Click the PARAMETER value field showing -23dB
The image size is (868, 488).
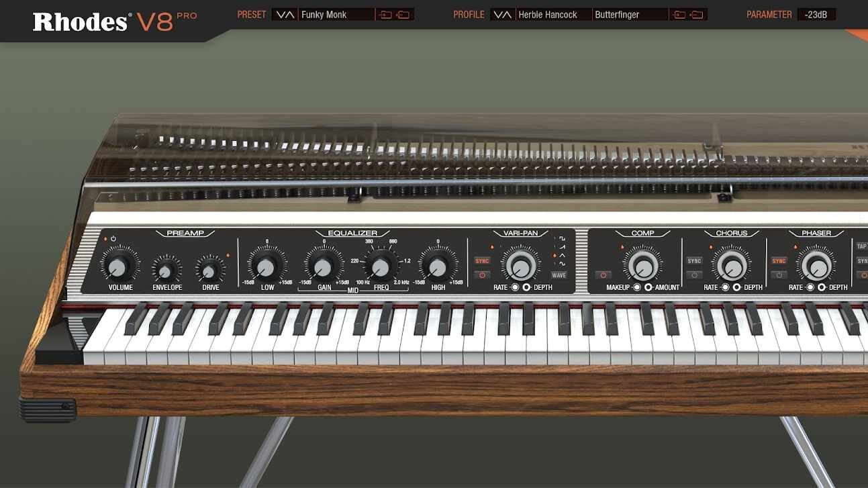click(x=816, y=15)
